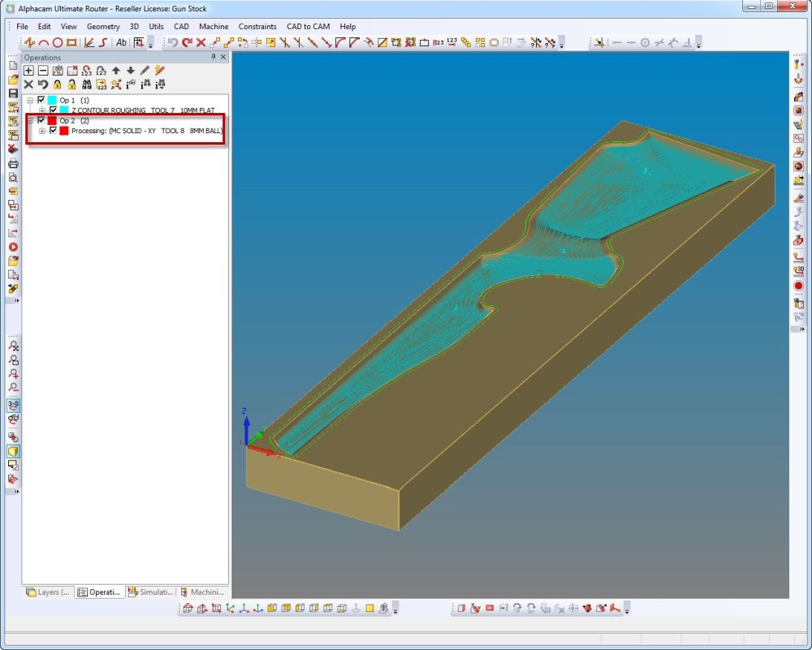
Task: Select the Op 2 tree item label
Action: (x=67, y=120)
